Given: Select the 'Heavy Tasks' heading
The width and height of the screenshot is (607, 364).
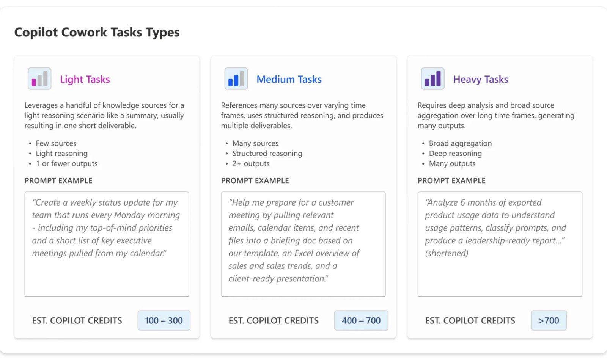Looking at the screenshot, I should click(x=481, y=79).
